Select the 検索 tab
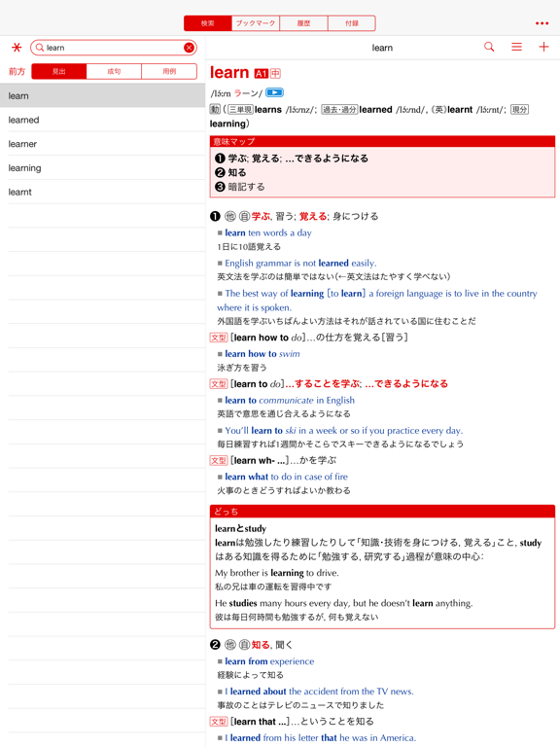 tap(208, 23)
